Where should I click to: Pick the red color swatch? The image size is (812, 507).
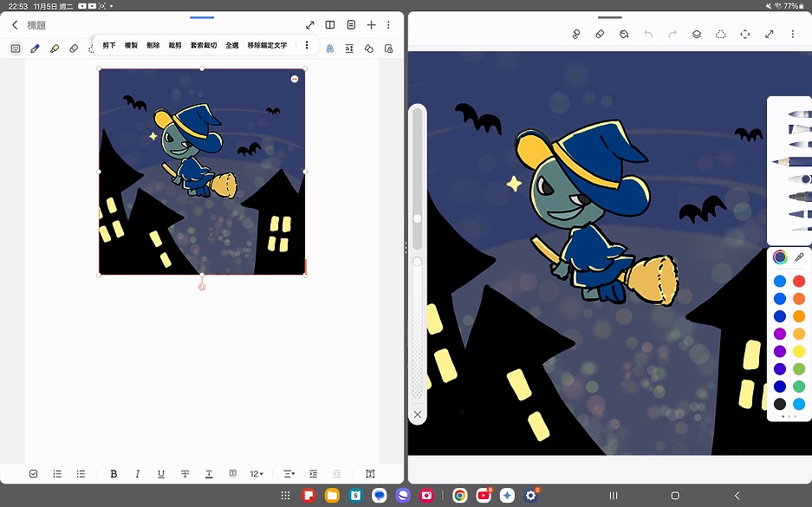click(799, 281)
